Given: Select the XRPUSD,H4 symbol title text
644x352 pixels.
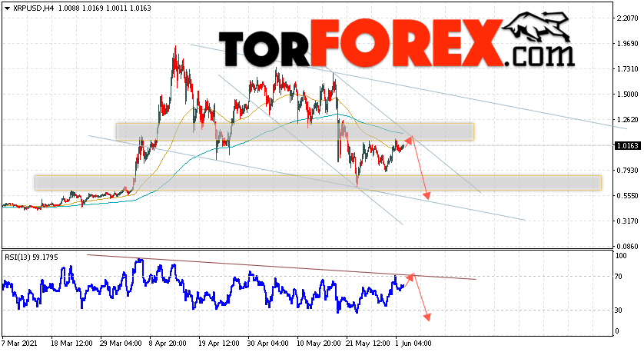Looking at the screenshot, I should click(x=33, y=8).
